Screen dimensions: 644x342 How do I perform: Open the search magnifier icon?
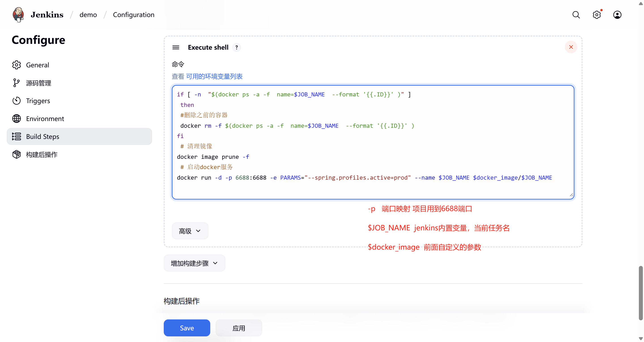(x=576, y=15)
